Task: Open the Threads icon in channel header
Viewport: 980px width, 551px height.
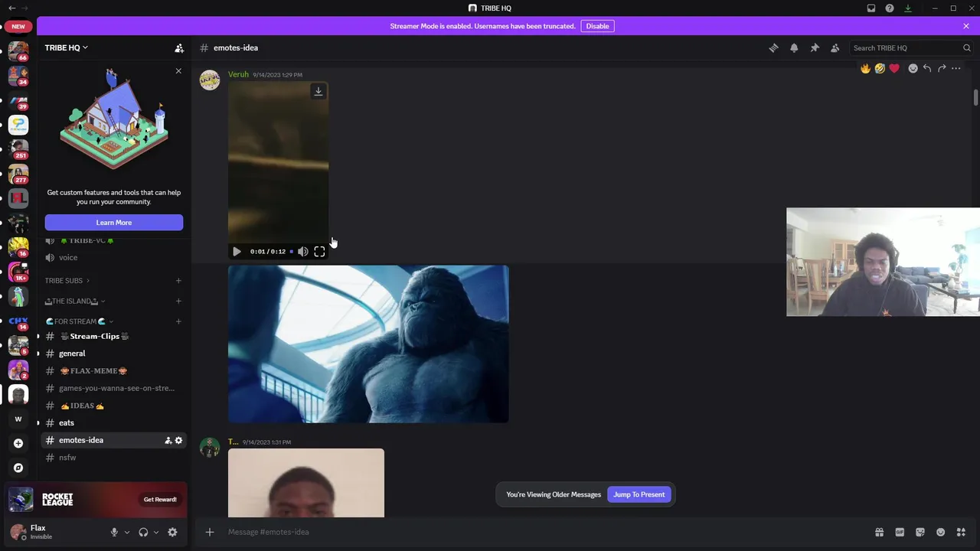Action: pyautogui.click(x=773, y=47)
